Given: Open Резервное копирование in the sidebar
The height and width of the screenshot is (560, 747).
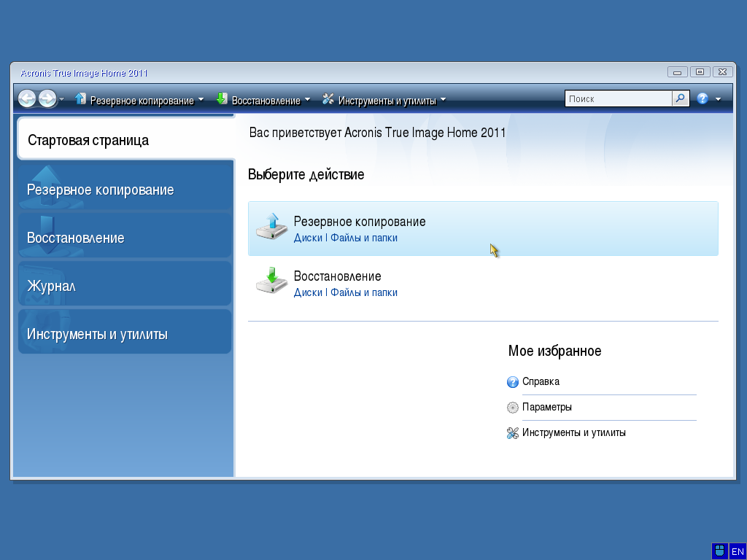Looking at the screenshot, I should (x=125, y=189).
